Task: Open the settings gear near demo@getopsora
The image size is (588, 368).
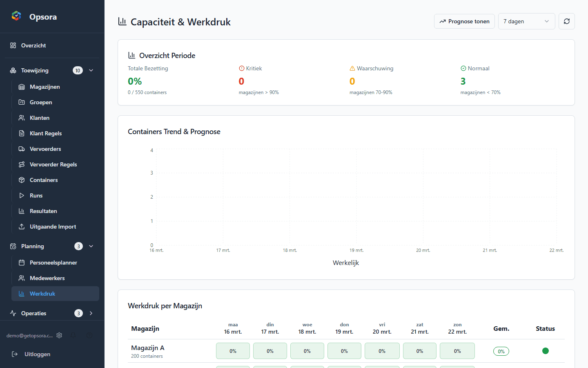Action: [59, 335]
